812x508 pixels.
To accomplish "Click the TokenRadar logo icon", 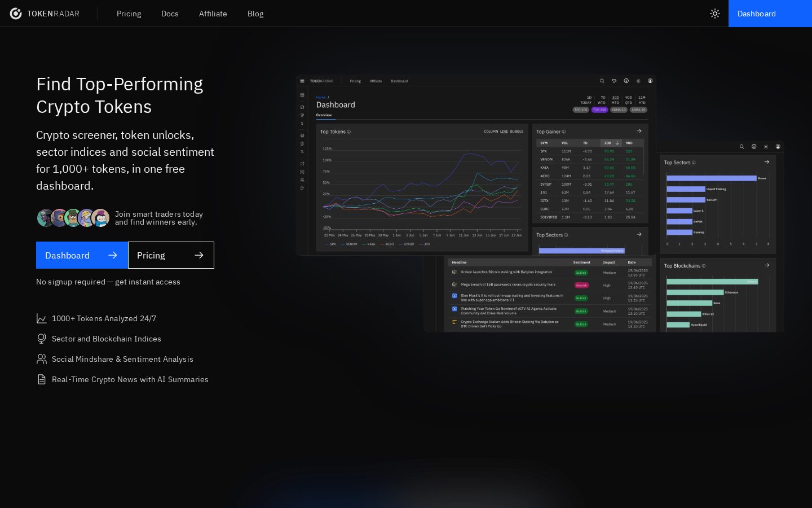I will coord(16,14).
